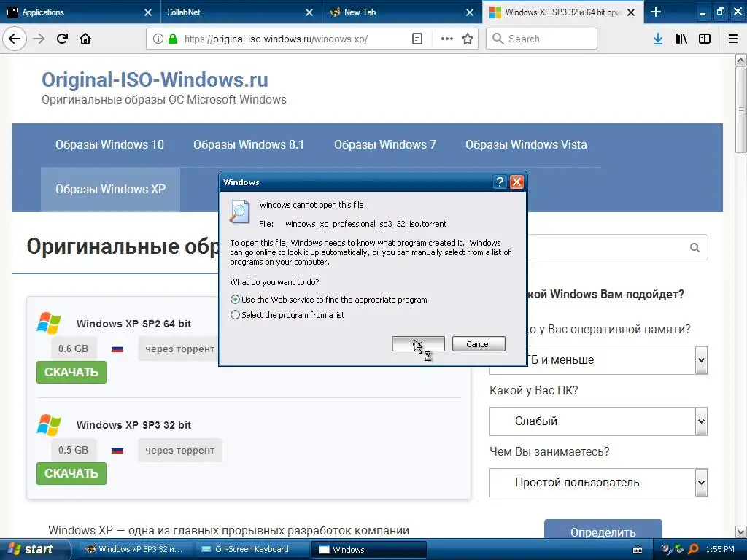The image size is (747, 560).
Task: Click in the browser Search box
Action: (542, 39)
